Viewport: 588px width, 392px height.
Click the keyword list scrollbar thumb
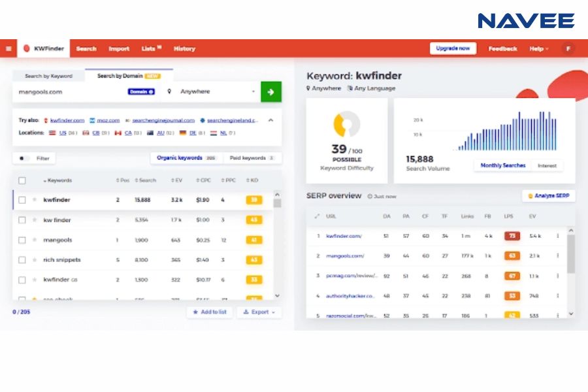pos(277,203)
